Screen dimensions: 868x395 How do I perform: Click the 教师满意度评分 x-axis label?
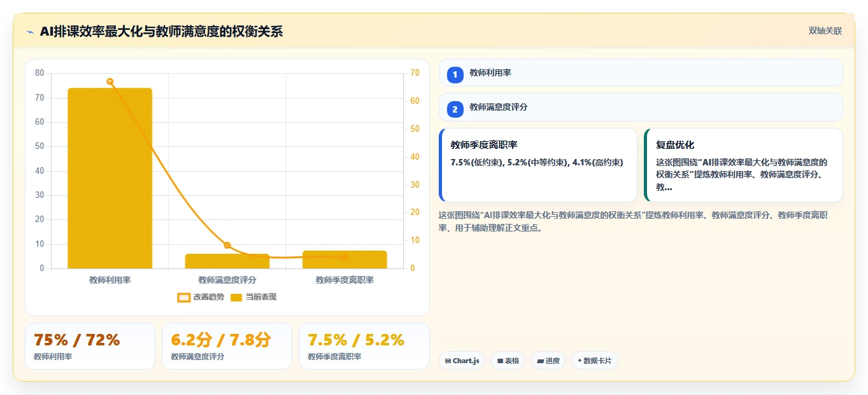[227, 280]
